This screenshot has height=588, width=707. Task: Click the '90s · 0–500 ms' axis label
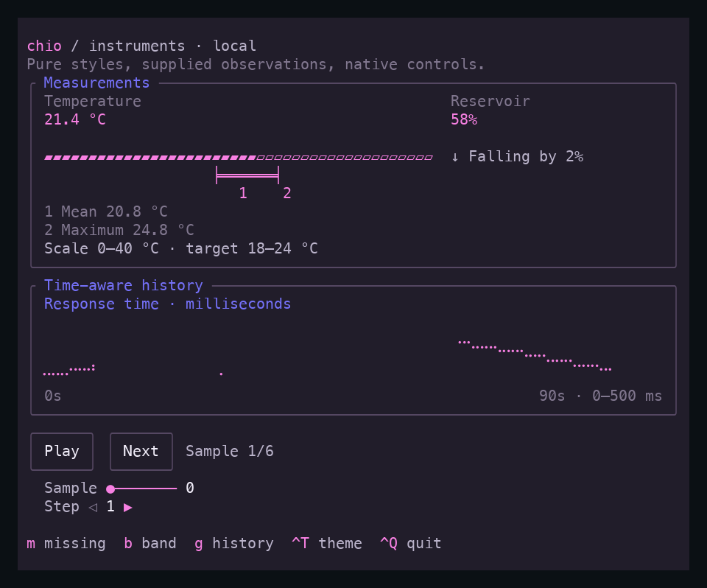pos(601,396)
